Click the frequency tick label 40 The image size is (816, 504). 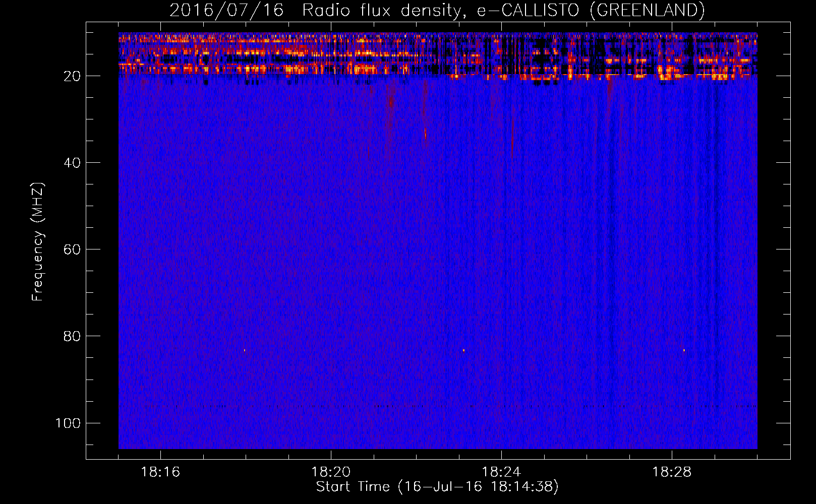coord(72,163)
